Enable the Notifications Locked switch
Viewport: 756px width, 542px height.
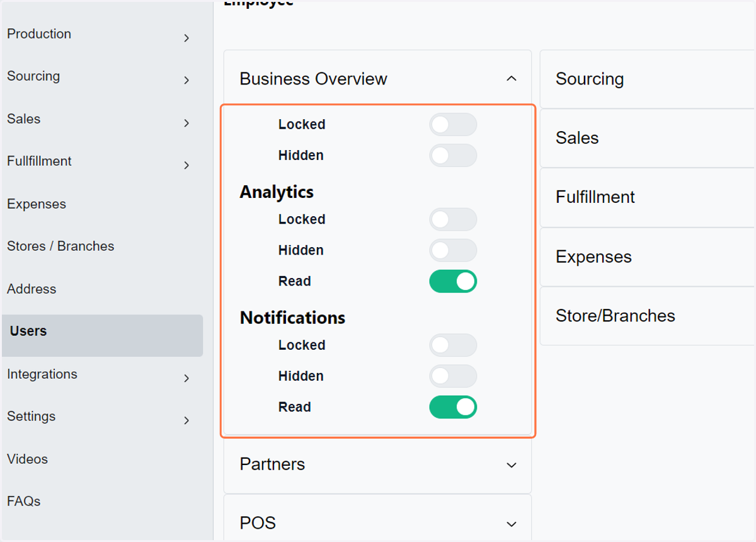(453, 345)
